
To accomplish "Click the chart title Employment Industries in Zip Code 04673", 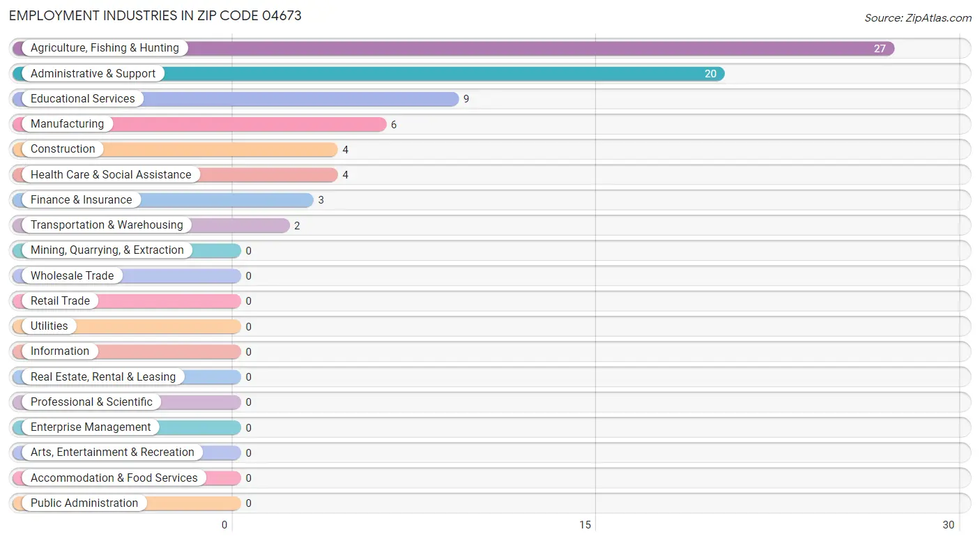I will point(155,16).
